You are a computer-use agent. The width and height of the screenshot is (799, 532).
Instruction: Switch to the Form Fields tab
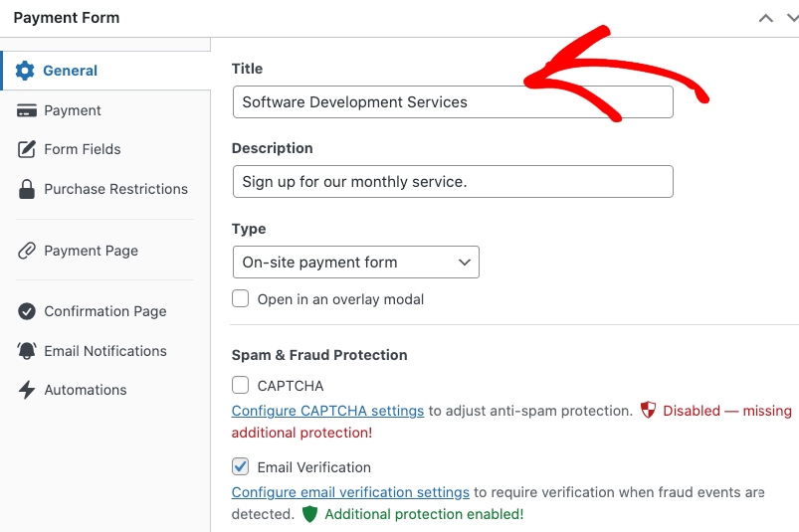click(83, 149)
